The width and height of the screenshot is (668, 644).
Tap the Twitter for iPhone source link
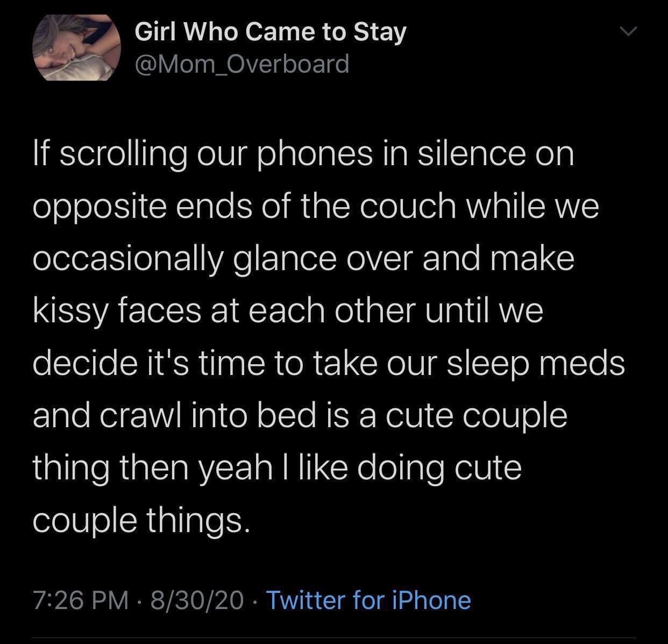[368, 600]
